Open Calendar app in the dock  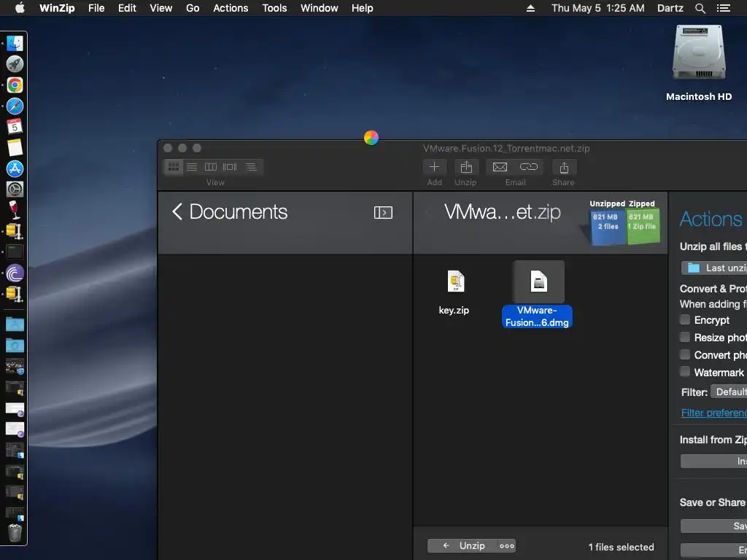15,127
